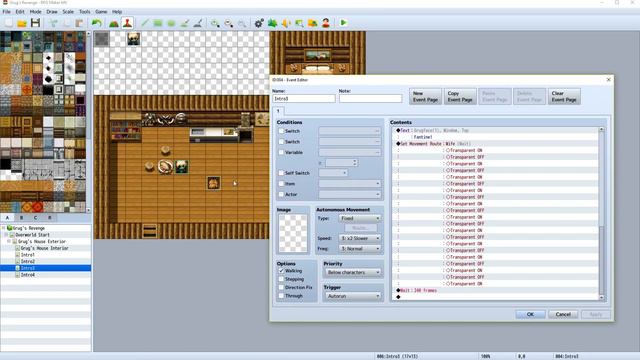Image resolution: width=640 pixels, height=360 pixels.
Task: Click the Variable condition value stepper
Action: 355,162
